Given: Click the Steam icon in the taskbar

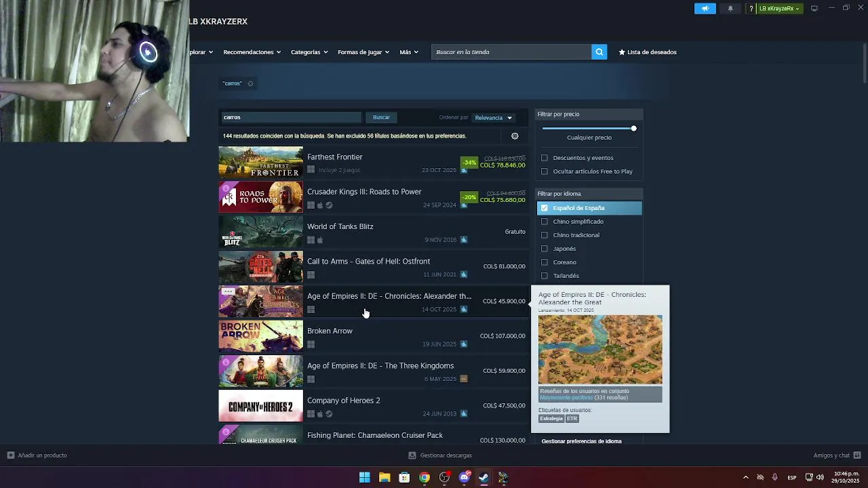Looking at the screenshot, I should coord(484,477).
